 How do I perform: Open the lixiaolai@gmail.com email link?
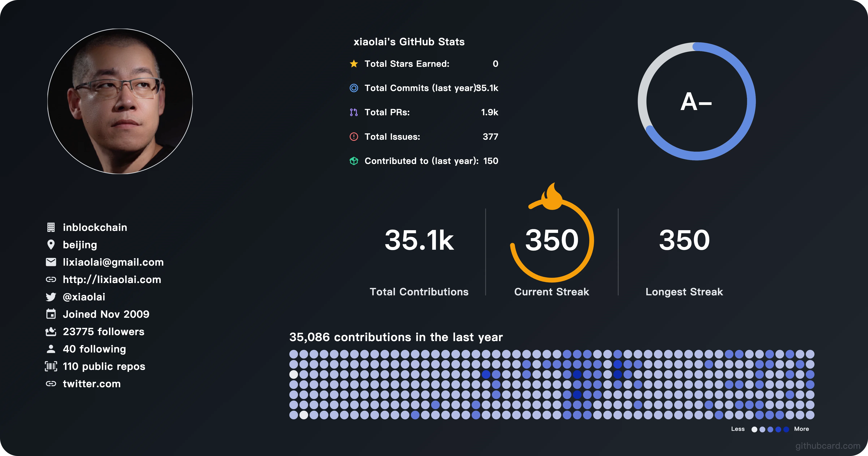[113, 262]
